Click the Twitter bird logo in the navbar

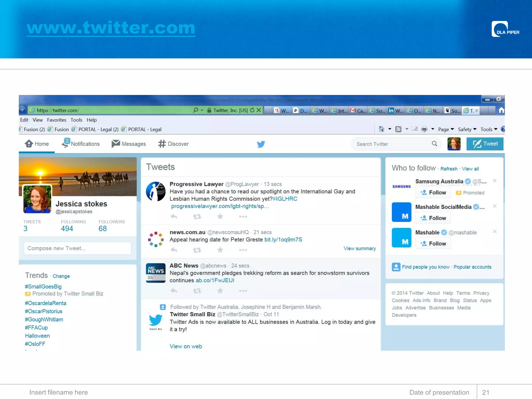click(x=261, y=144)
